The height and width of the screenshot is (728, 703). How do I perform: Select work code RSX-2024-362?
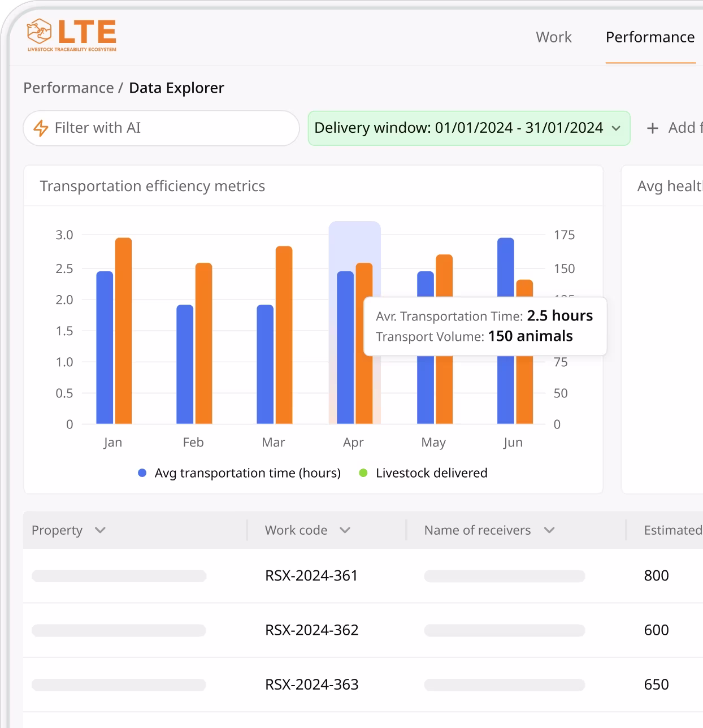pyautogui.click(x=312, y=630)
